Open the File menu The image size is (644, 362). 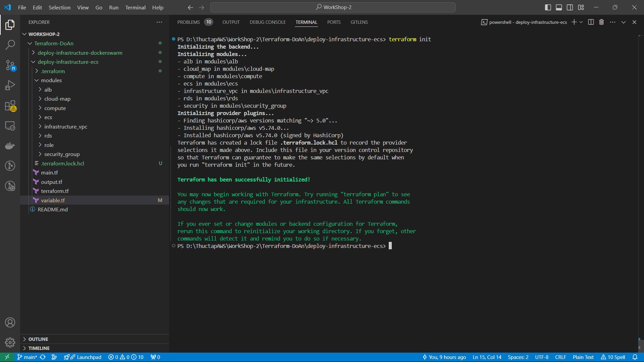(22, 7)
